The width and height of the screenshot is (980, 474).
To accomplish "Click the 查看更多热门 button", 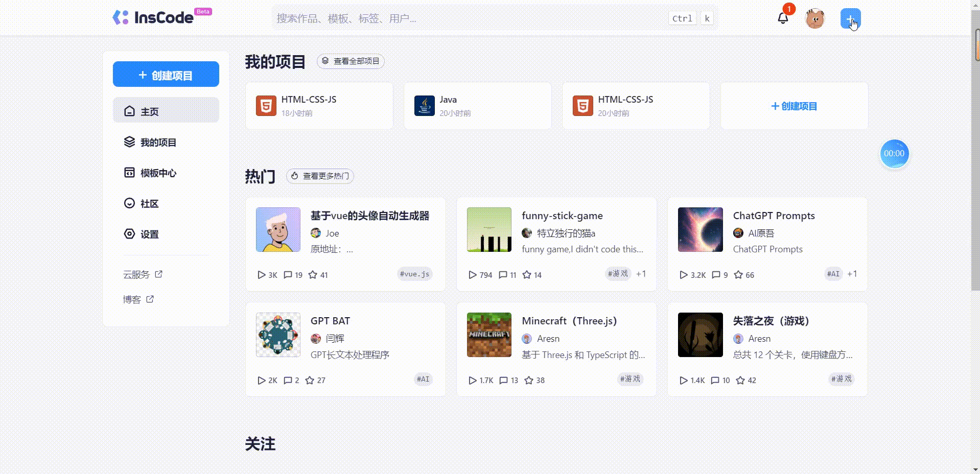I will [x=320, y=176].
